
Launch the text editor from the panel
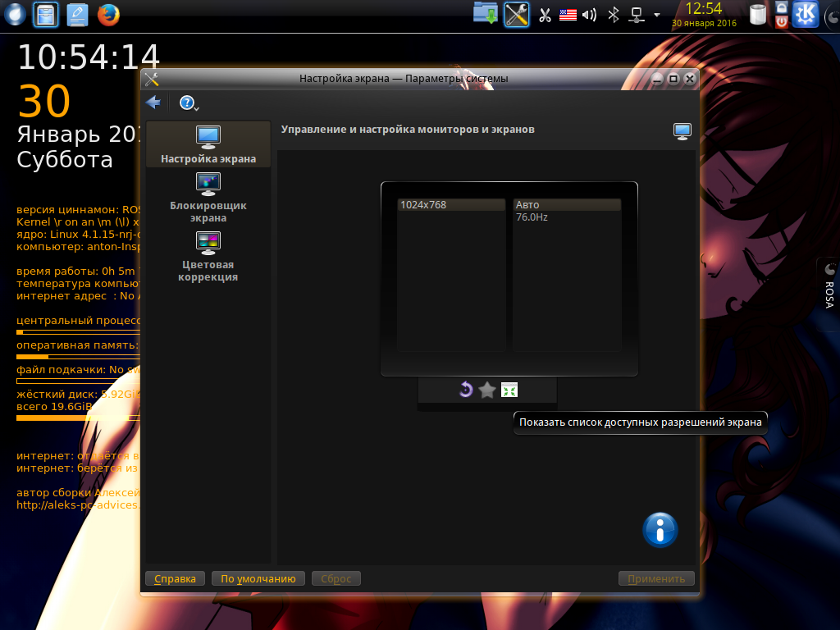(x=77, y=15)
